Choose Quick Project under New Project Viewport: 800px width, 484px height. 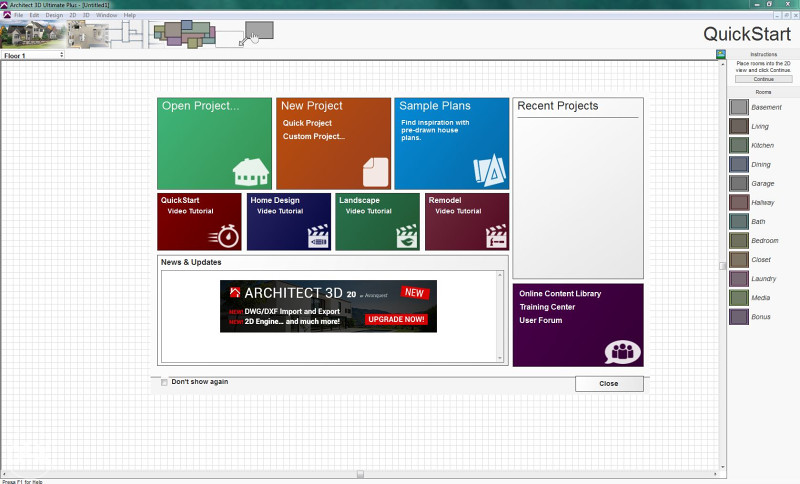tap(307, 123)
